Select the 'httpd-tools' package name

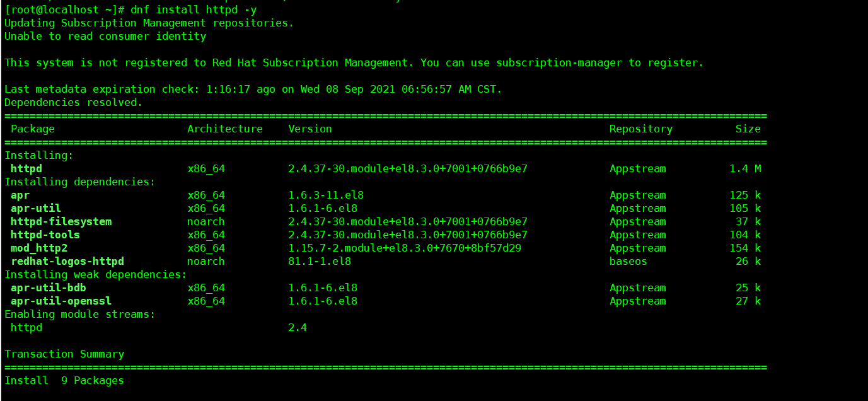[x=45, y=235]
